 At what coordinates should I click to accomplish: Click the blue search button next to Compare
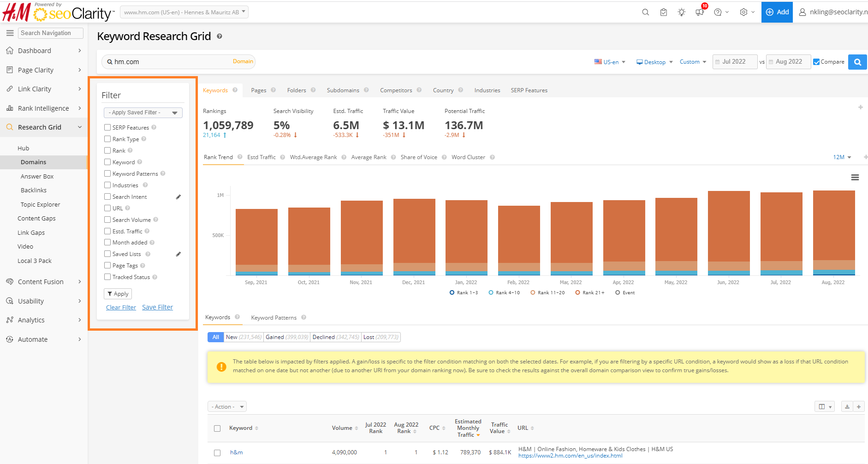(857, 62)
